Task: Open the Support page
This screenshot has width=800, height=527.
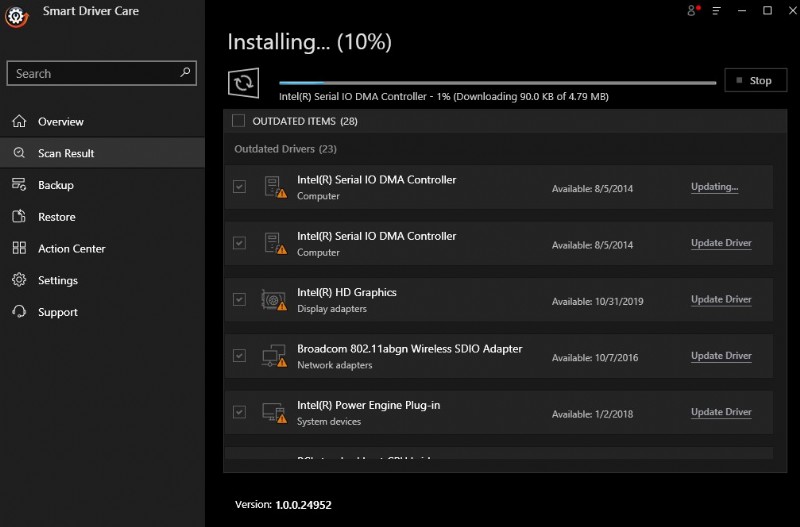Action: coord(102,312)
